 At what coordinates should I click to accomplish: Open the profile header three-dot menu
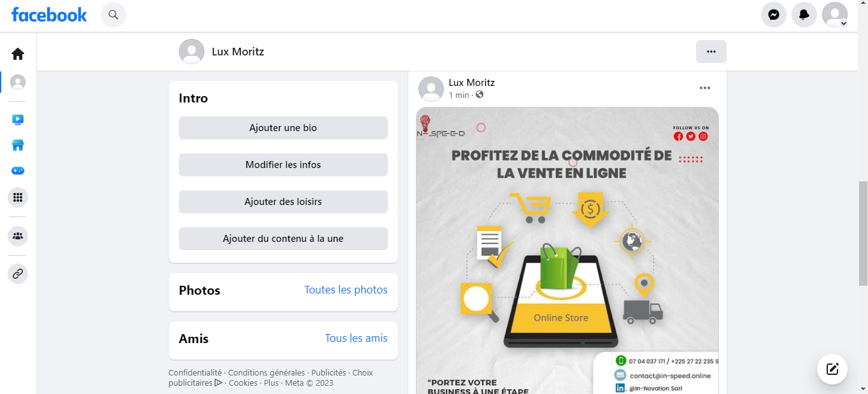pos(711,52)
